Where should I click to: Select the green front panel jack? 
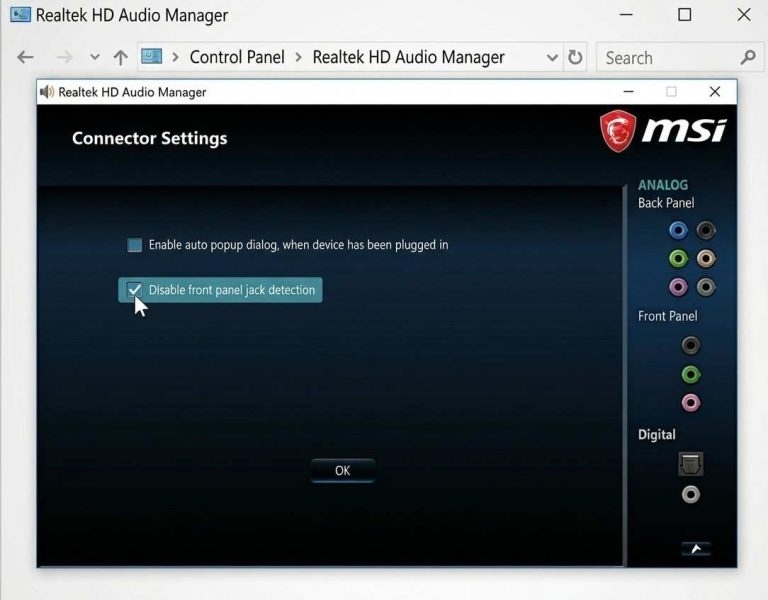pos(691,375)
